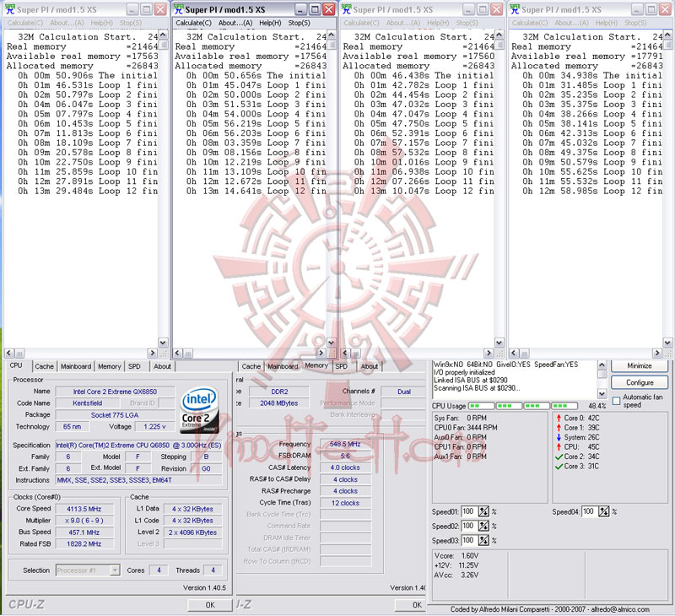Click the Vcore 1.60V reading
Image resolution: width=675 pixels, height=616 pixels.
456,556
